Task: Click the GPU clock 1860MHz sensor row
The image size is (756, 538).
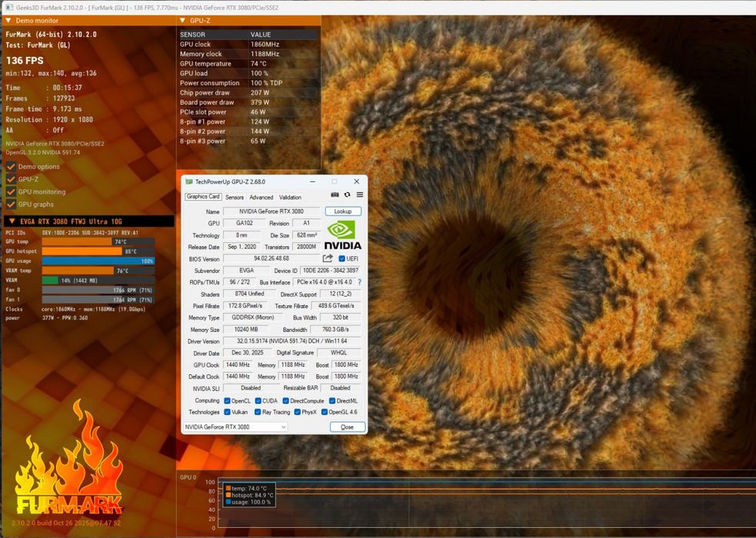Action: [248, 45]
